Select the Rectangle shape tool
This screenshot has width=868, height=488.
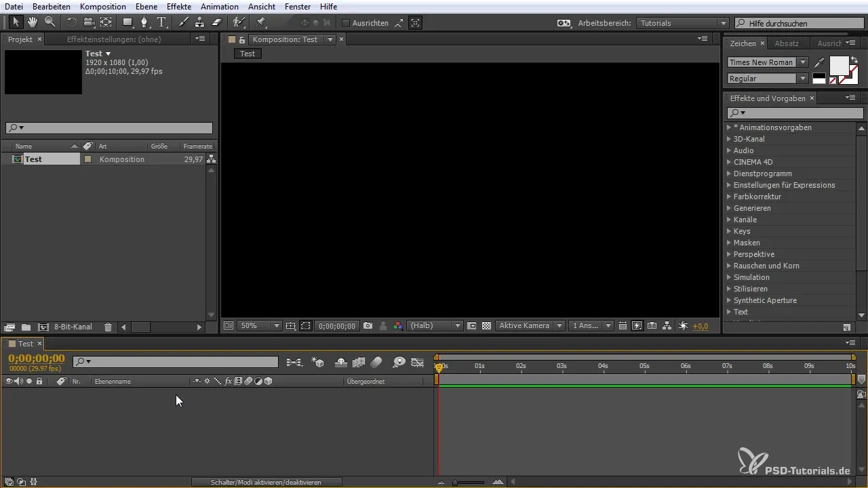(127, 22)
